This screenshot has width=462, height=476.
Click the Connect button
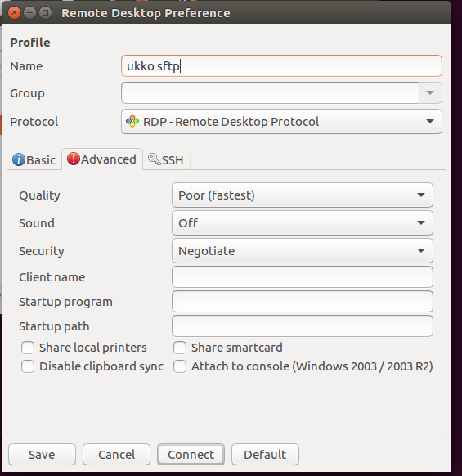coord(191,455)
